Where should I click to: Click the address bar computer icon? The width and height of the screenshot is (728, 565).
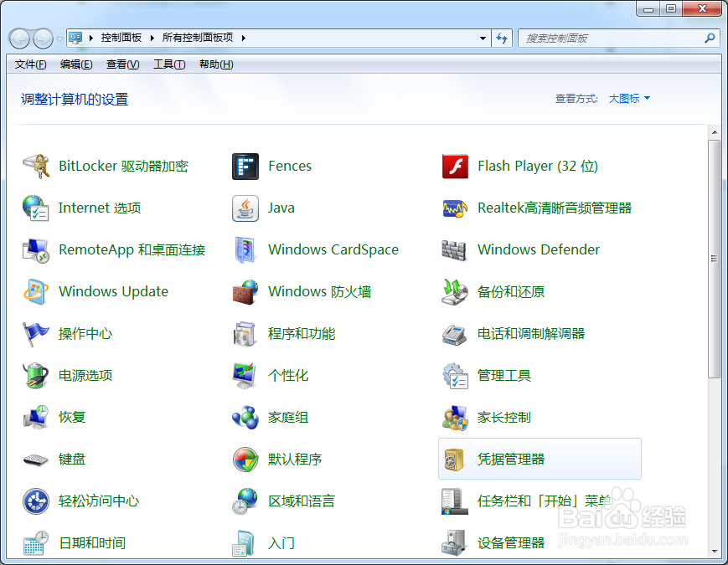(x=75, y=38)
